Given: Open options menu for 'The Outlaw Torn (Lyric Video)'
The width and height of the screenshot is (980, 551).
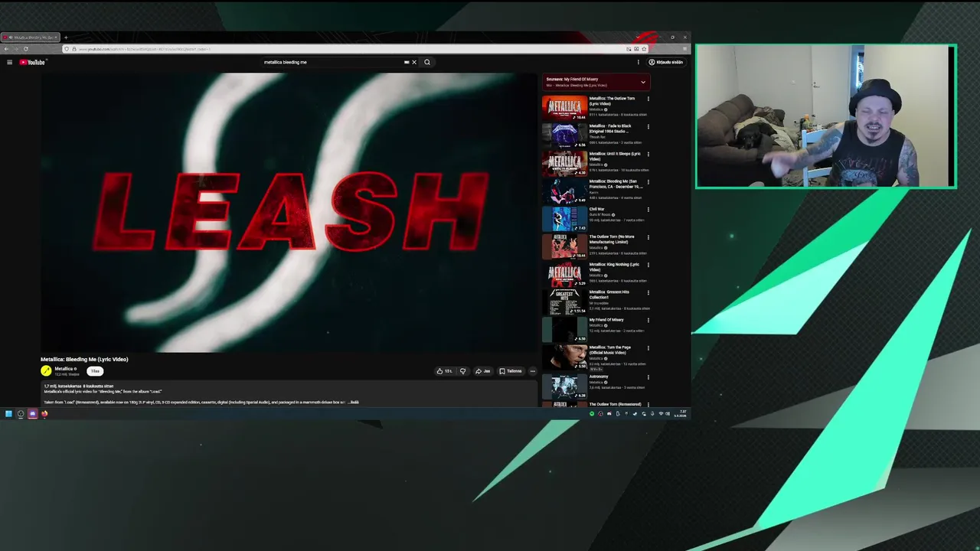Looking at the screenshot, I should (x=648, y=99).
